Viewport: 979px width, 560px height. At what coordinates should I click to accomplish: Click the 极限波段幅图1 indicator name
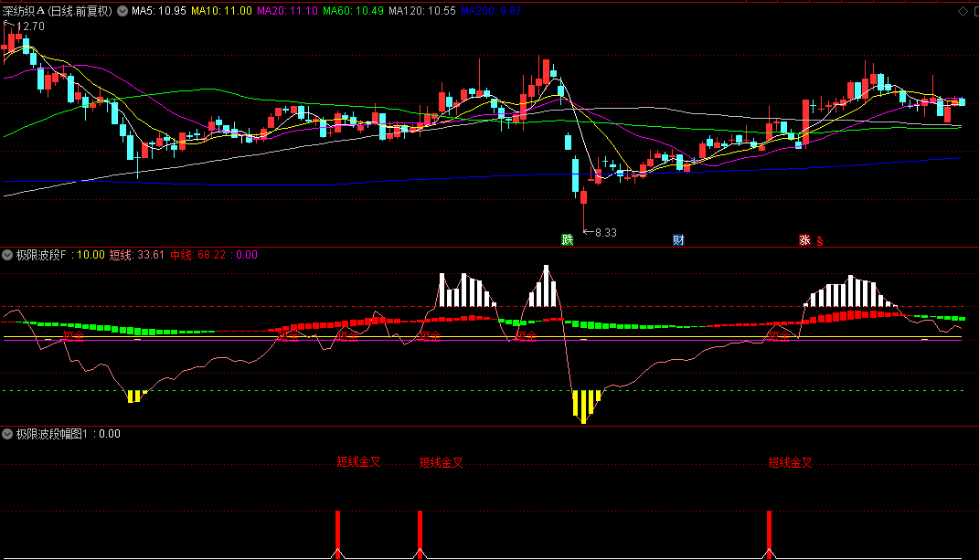[x=52, y=434]
